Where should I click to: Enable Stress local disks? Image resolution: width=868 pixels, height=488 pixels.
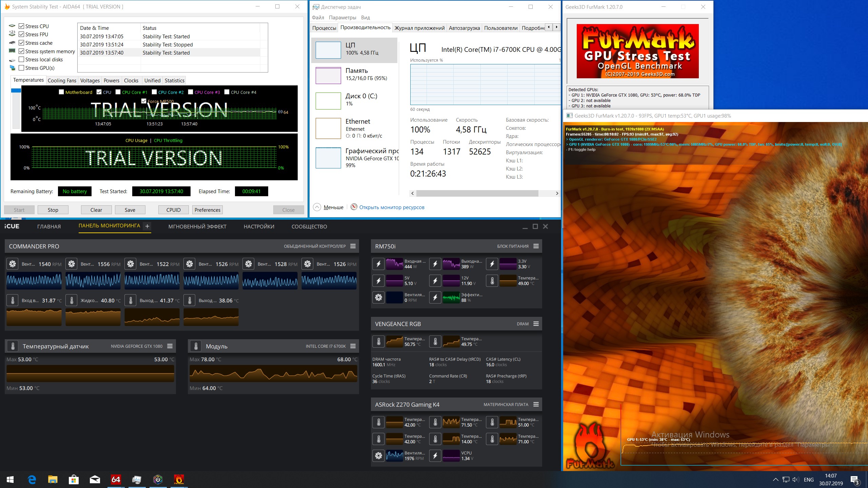coord(21,59)
